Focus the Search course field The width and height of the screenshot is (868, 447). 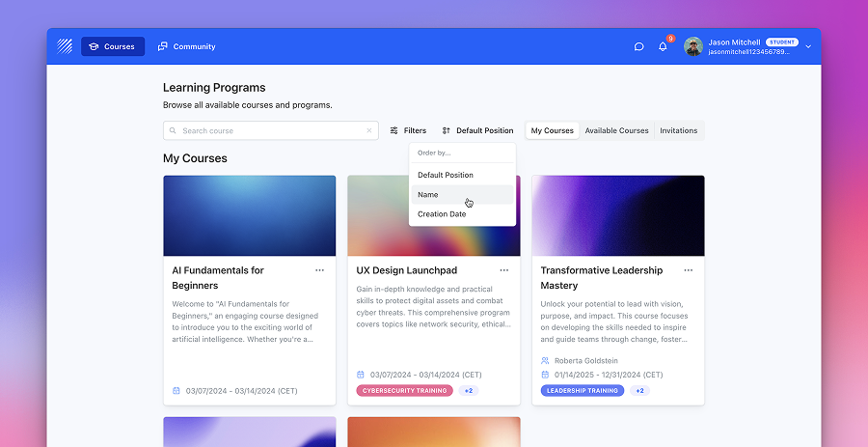click(271, 130)
